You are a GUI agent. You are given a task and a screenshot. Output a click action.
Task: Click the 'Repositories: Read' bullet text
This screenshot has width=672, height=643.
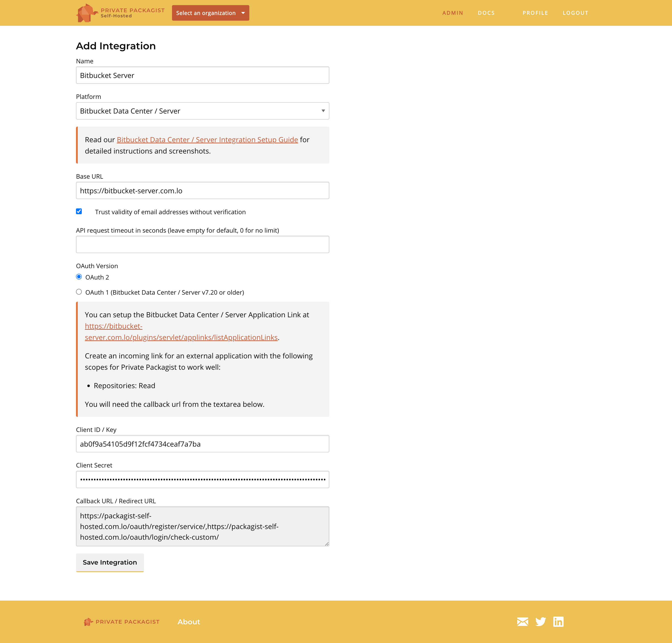coord(124,385)
